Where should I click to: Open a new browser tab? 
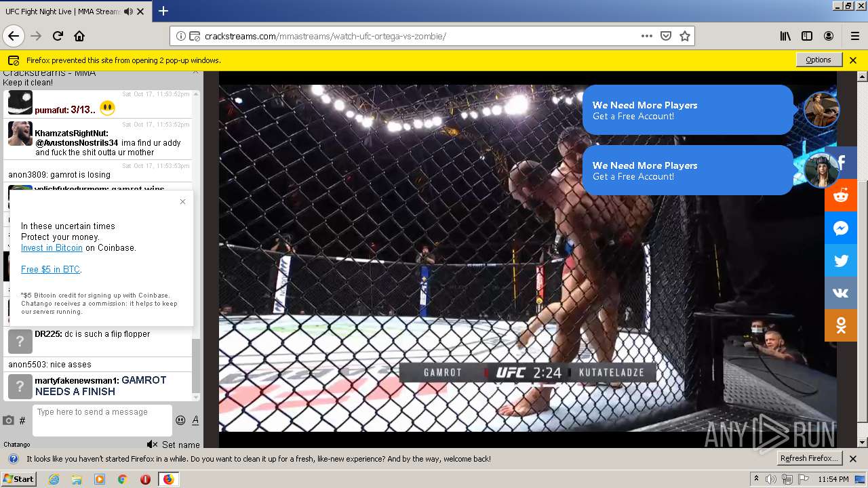[163, 11]
